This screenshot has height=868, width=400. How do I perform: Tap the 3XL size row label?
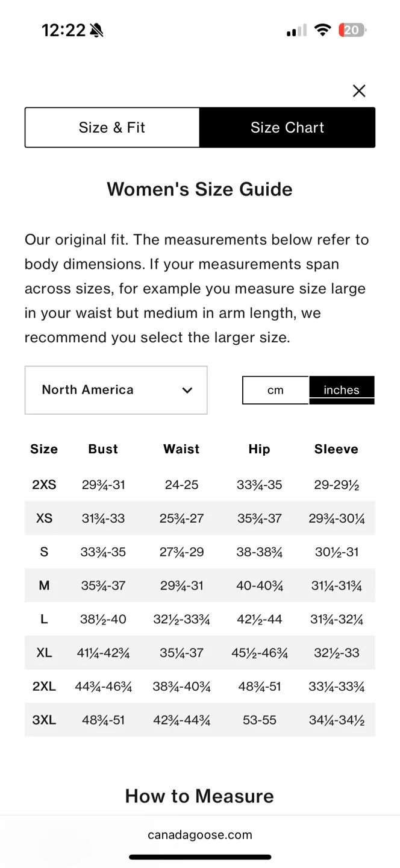pos(44,720)
